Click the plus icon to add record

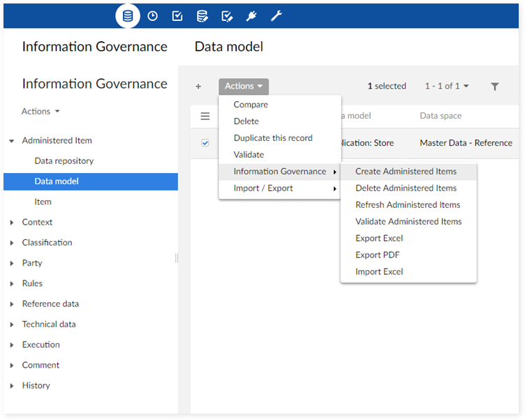pyautogui.click(x=198, y=87)
